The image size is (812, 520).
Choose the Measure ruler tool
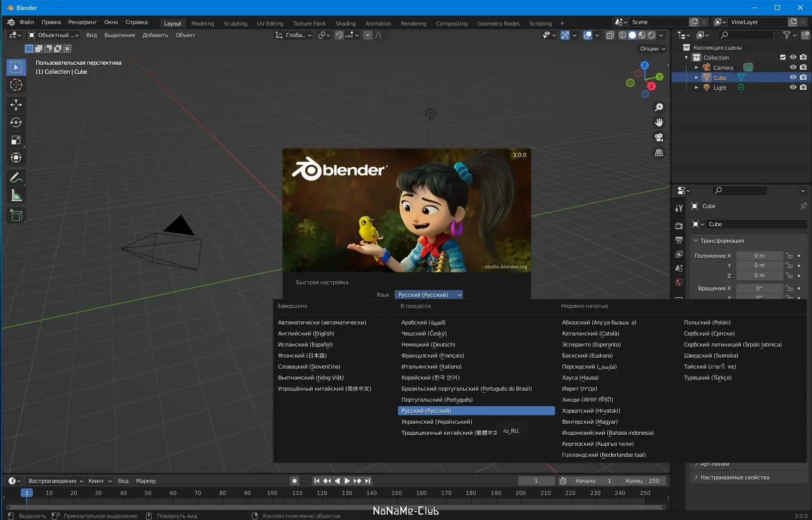(x=16, y=196)
